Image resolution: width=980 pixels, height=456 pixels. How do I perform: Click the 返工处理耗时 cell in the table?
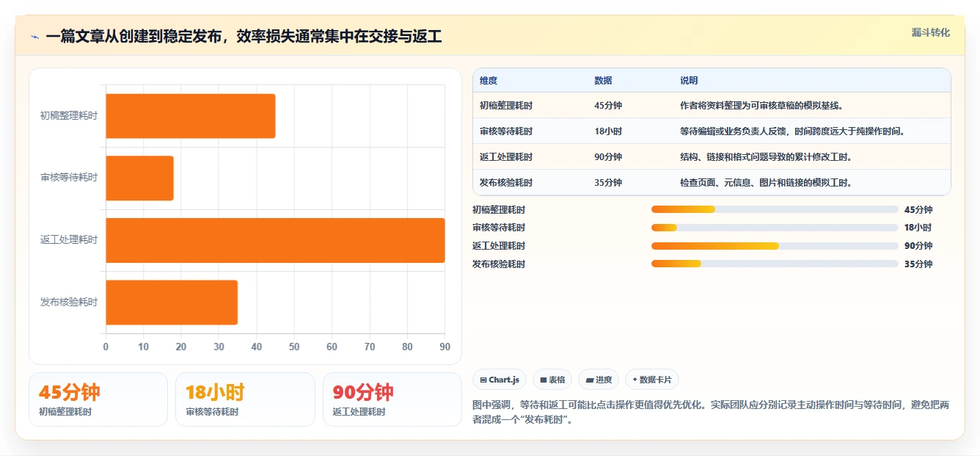point(506,157)
